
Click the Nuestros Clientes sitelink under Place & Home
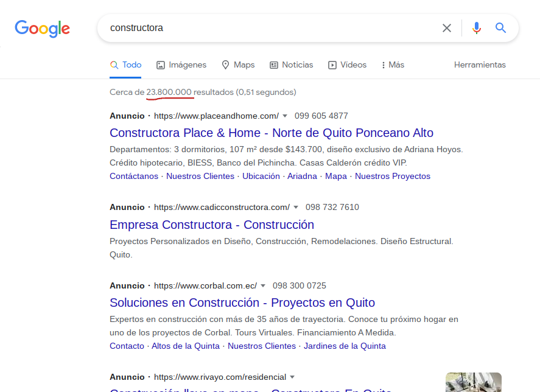pyautogui.click(x=200, y=176)
